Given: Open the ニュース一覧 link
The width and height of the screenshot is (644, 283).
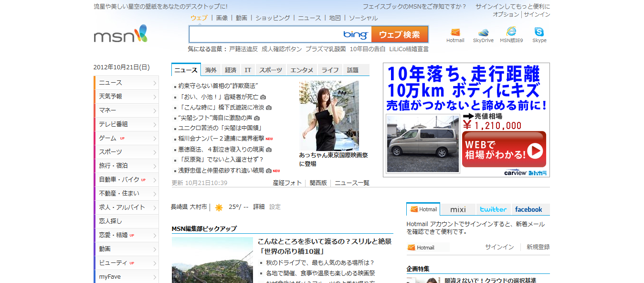Looking at the screenshot, I should [352, 183].
